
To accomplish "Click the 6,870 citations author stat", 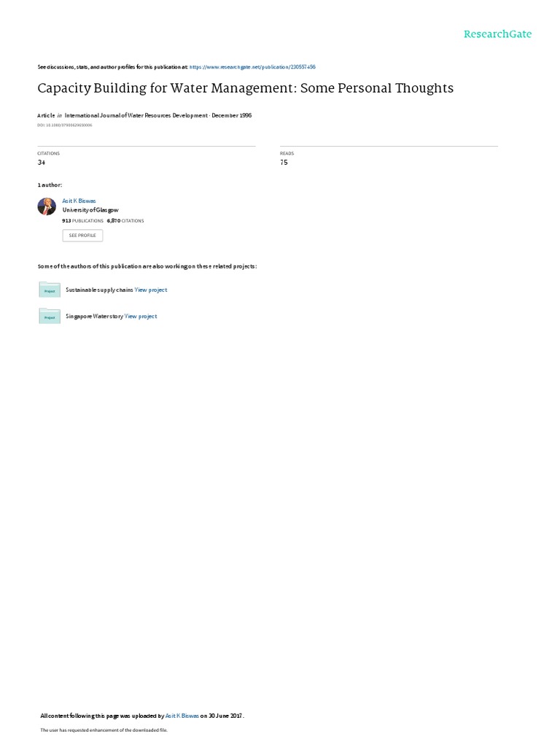I will pos(125,221).
